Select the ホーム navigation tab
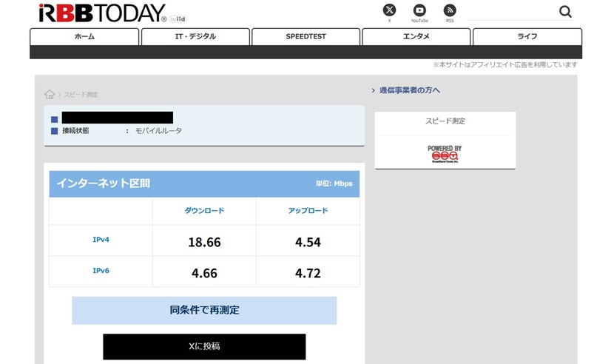Screen dimensions: 611x364 coord(84,37)
